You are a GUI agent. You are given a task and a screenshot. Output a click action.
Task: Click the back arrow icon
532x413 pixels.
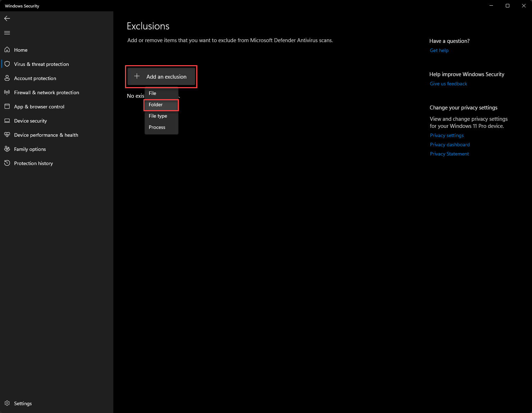click(x=7, y=18)
